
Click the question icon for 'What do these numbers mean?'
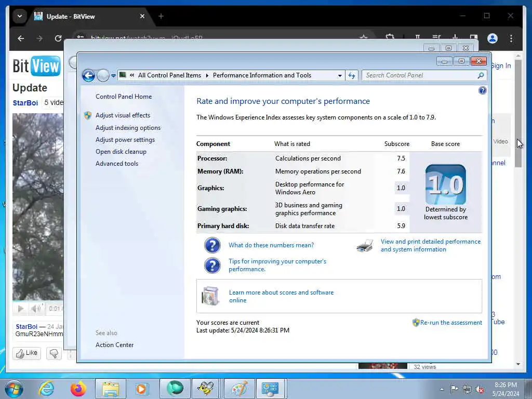212,245
